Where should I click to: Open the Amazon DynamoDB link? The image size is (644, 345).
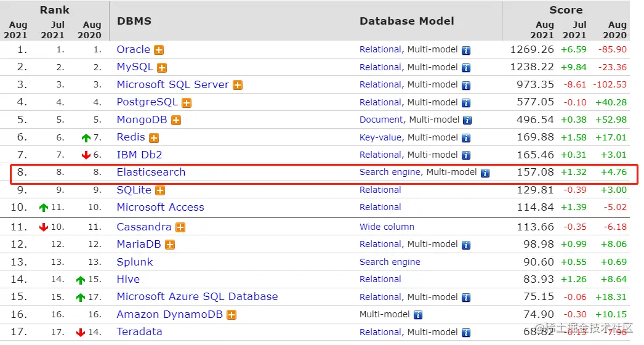(x=170, y=314)
